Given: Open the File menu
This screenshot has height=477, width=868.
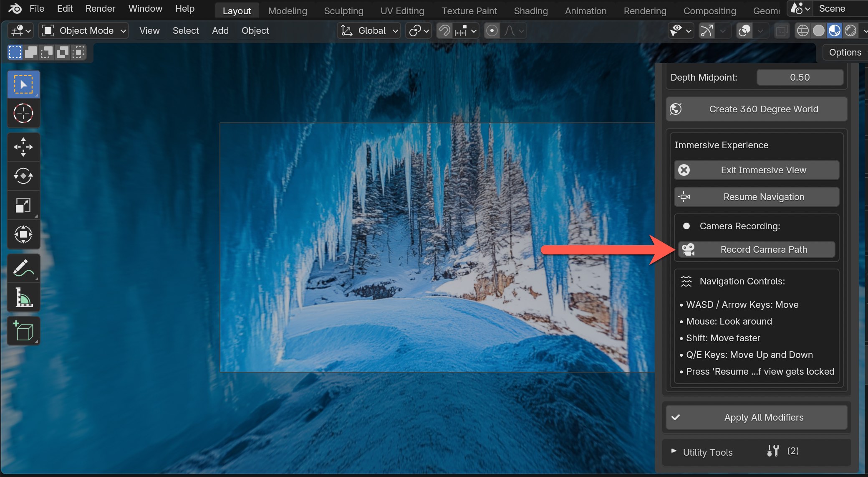Looking at the screenshot, I should click(x=37, y=8).
